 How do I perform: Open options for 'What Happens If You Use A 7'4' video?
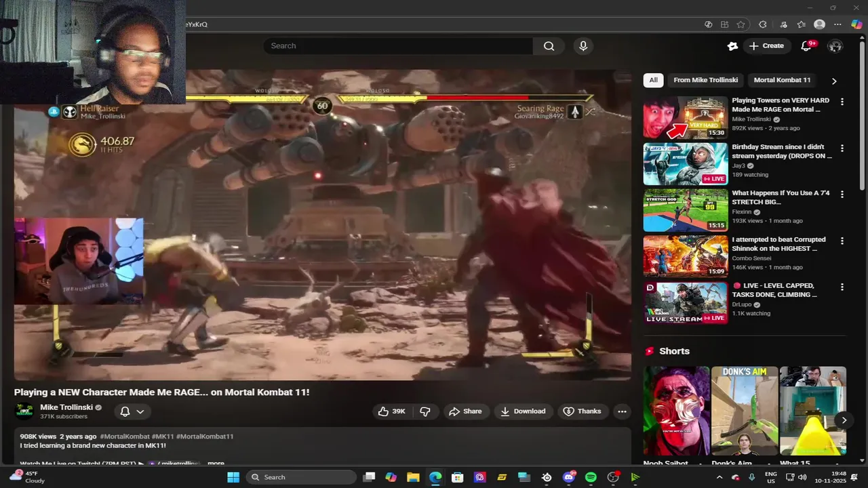pyautogui.click(x=842, y=194)
